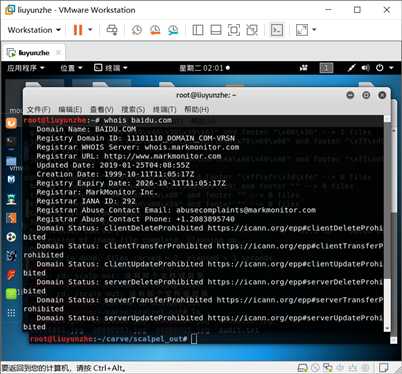Screen dimensions: 402x374
Task: Toggle the console view button
Action: point(277,30)
